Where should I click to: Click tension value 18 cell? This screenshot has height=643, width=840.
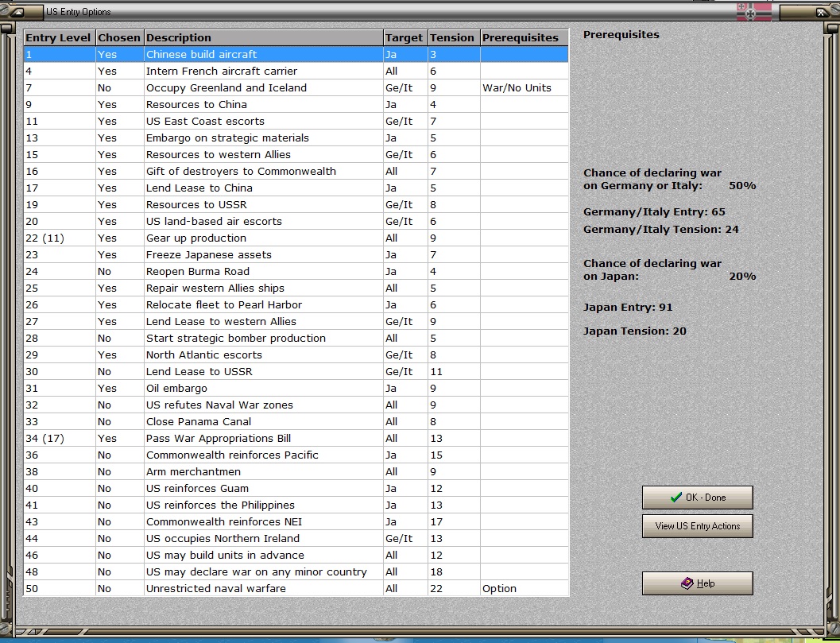(x=453, y=571)
